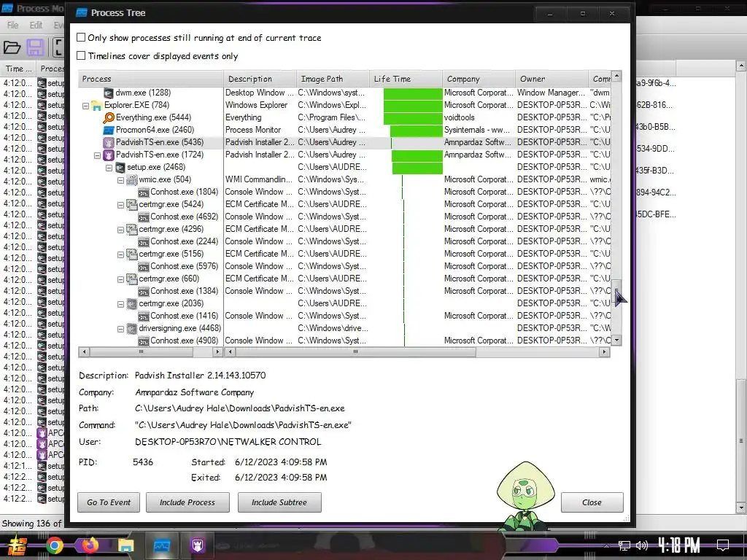747x560 pixels.
Task: Click the taskbar clock showing 4:18 PM
Action: [678, 545]
